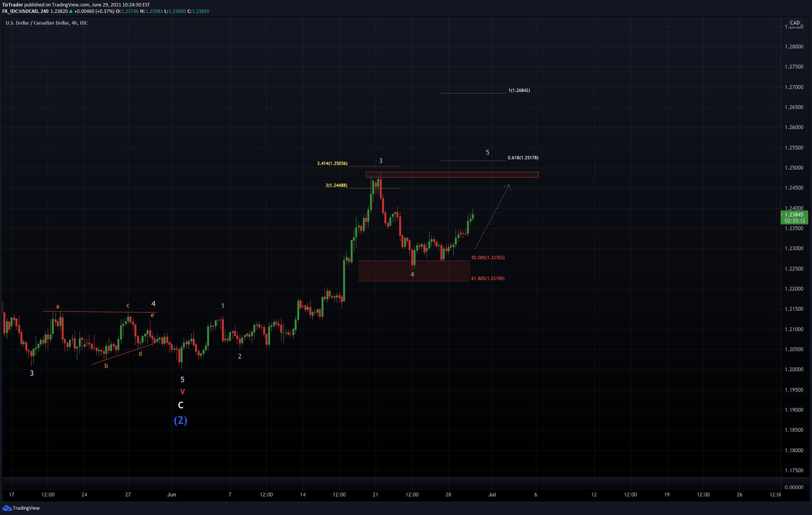Select the red resistance rectangle near 1.2480
This screenshot has height=515, width=812.
click(x=452, y=175)
